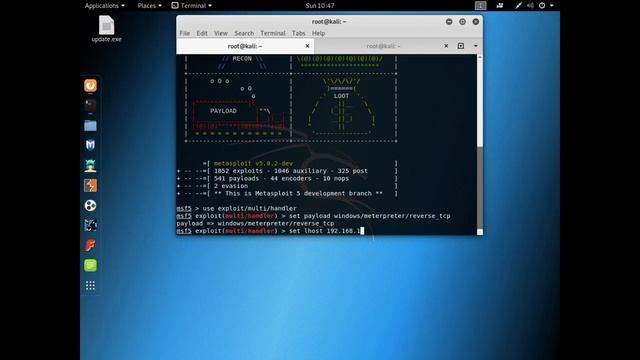Click the workspace indicator in top bar

[480, 5]
